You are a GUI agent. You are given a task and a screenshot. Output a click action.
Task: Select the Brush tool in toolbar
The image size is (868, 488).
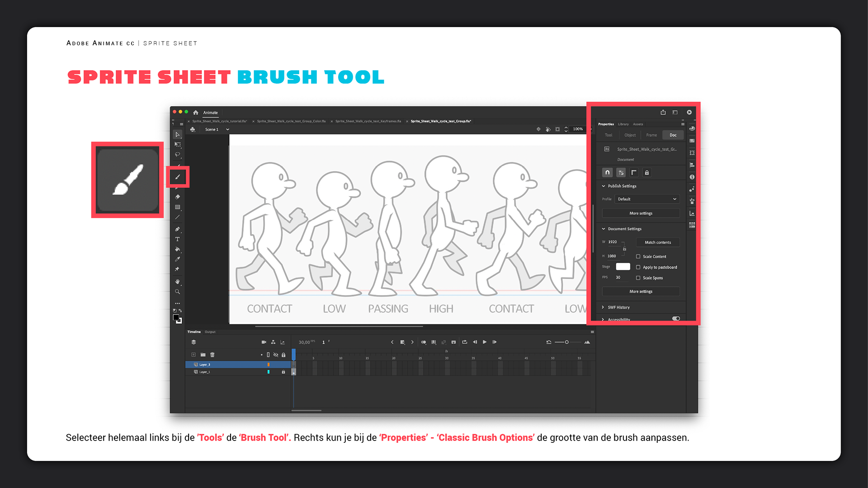[178, 177]
